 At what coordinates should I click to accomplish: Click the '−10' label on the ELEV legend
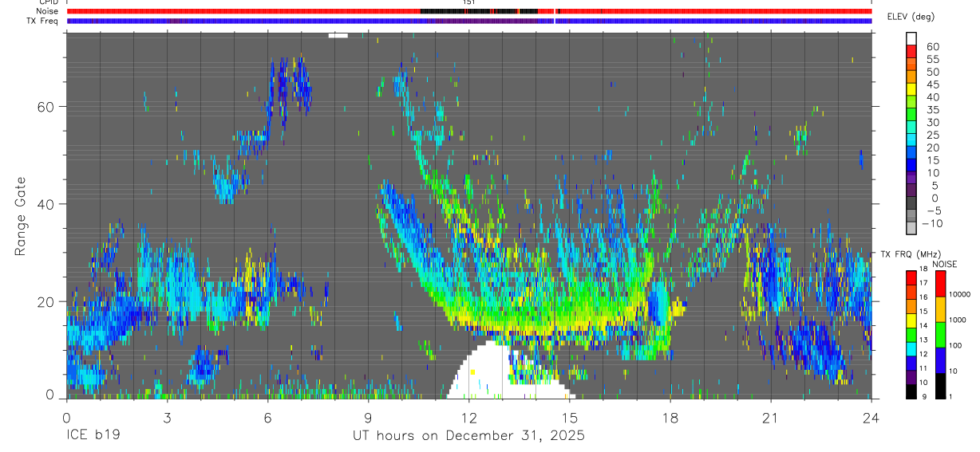tap(932, 224)
